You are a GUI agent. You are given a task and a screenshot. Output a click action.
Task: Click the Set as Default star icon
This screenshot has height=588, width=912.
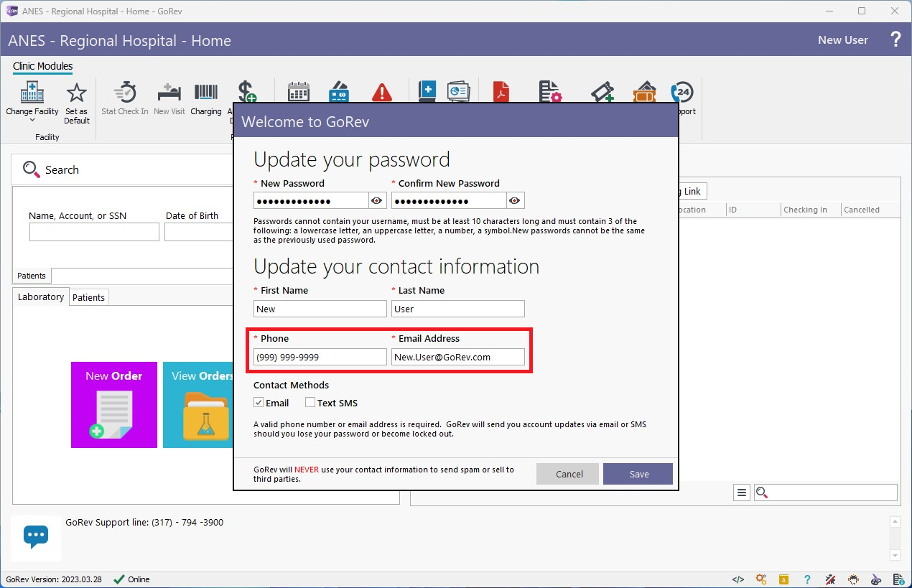[76, 93]
